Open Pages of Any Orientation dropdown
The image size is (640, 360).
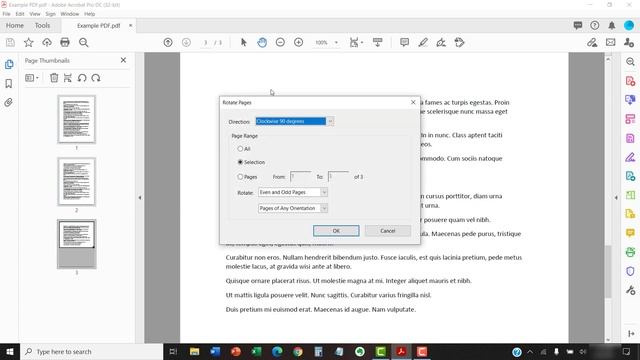coord(293,208)
